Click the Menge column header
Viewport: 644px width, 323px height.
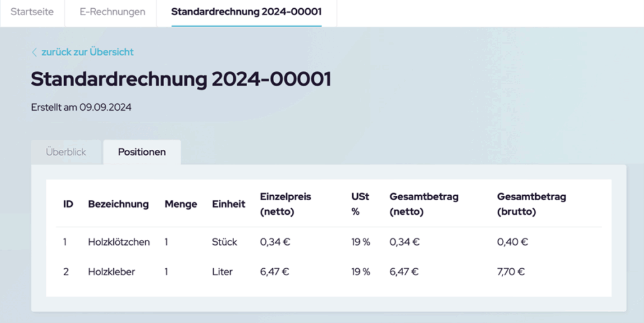tap(180, 204)
